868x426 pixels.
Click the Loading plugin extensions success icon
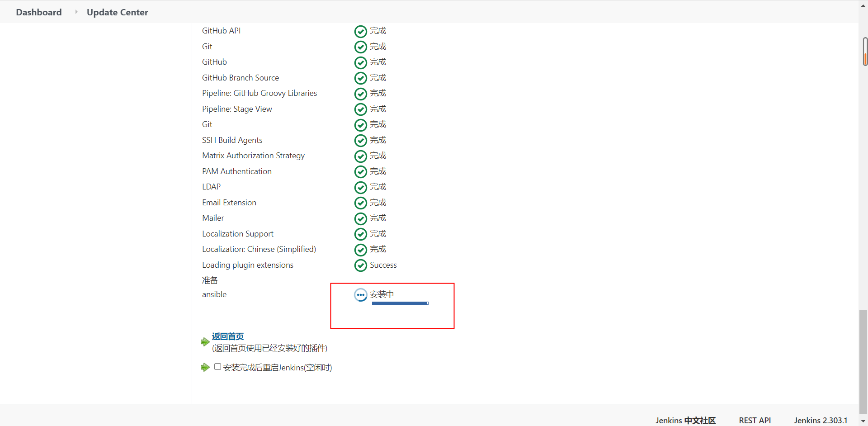(360, 265)
